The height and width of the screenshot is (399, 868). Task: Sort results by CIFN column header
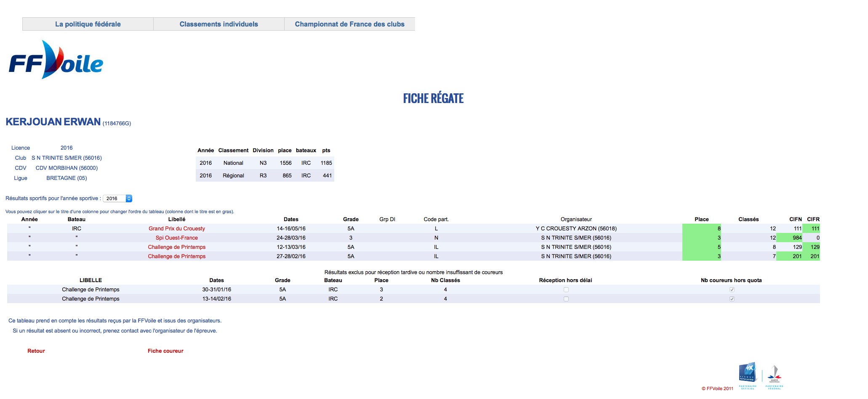[795, 219]
